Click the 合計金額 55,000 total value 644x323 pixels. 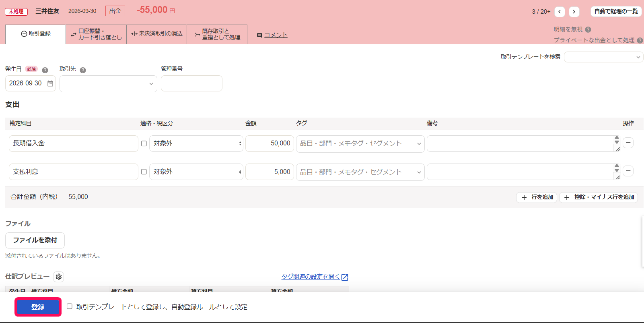point(78,197)
